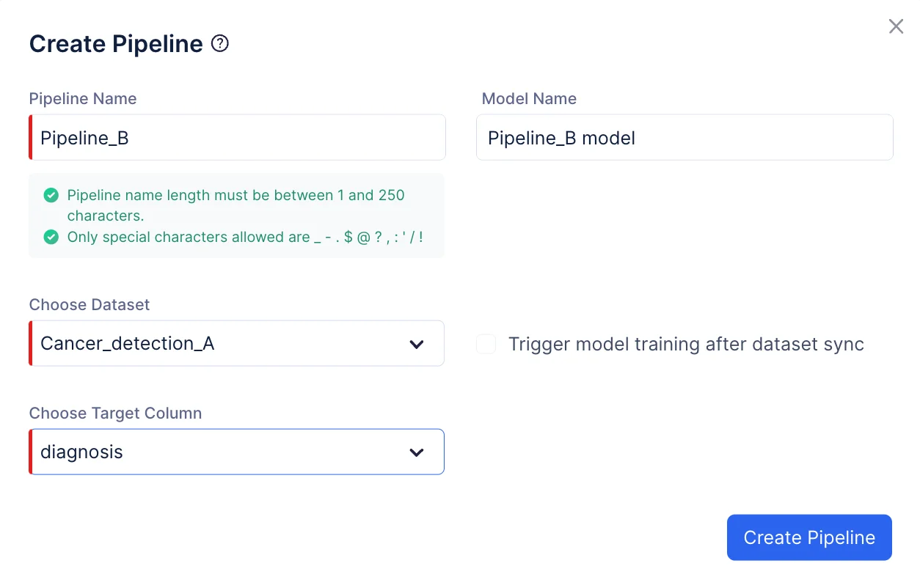The height and width of the screenshot is (588, 920).
Task: Click the 'Create Pipeline' dialog heading
Action: pos(116,44)
